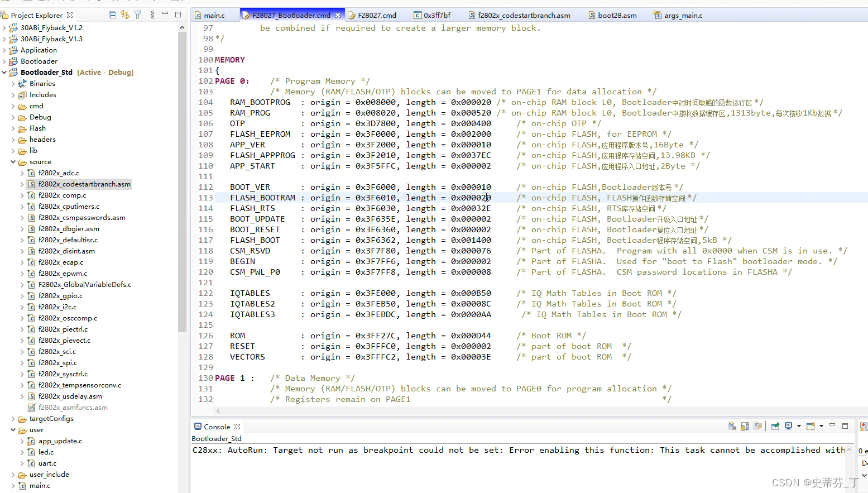Expand the 30ABi_Flyback_V1.2 project
Viewport: 868px width, 493px height.
click(4, 27)
